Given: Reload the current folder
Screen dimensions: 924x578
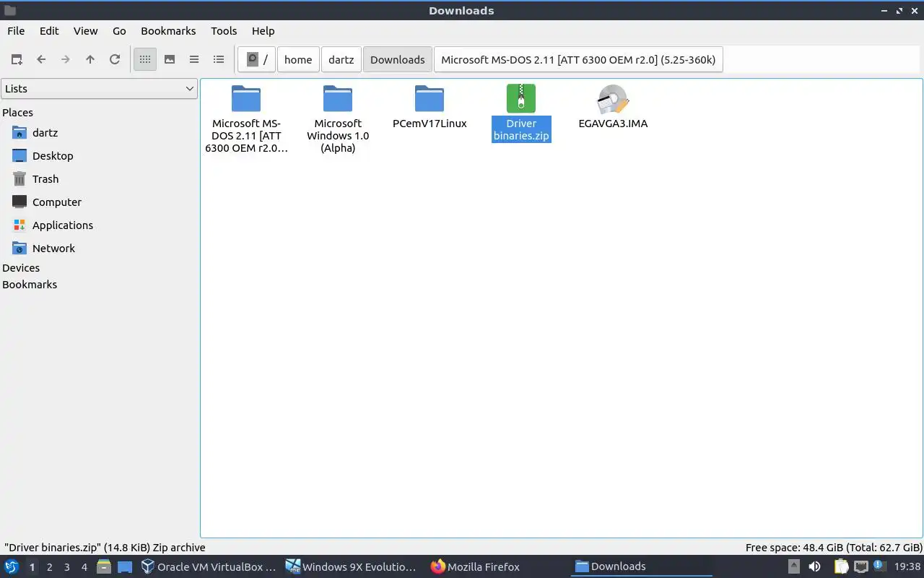Looking at the screenshot, I should (x=115, y=59).
